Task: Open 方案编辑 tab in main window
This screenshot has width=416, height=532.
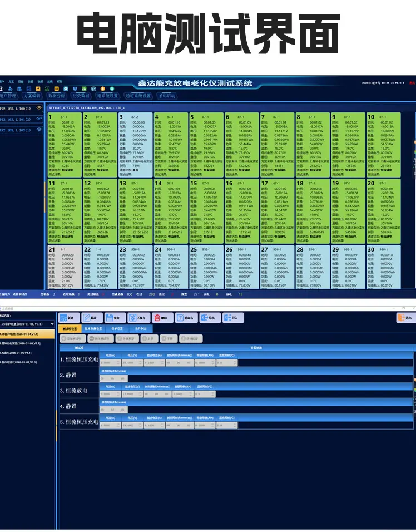Action: (32, 96)
